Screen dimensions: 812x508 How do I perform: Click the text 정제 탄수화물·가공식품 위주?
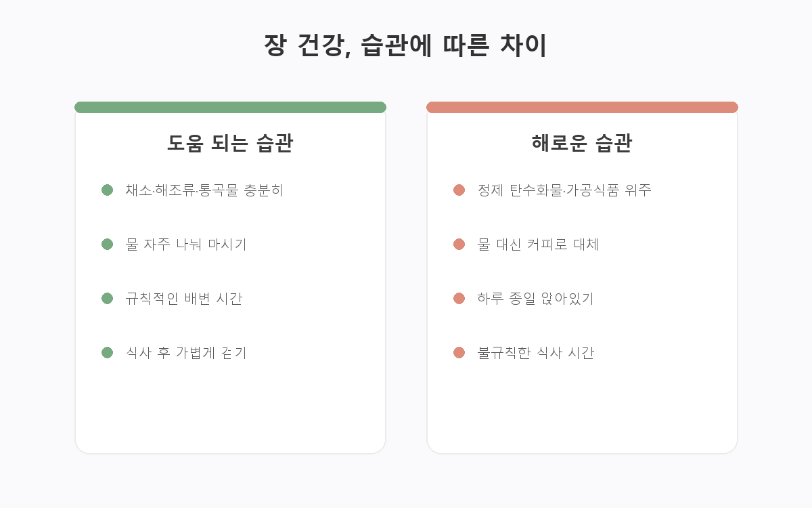click(x=564, y=190)
